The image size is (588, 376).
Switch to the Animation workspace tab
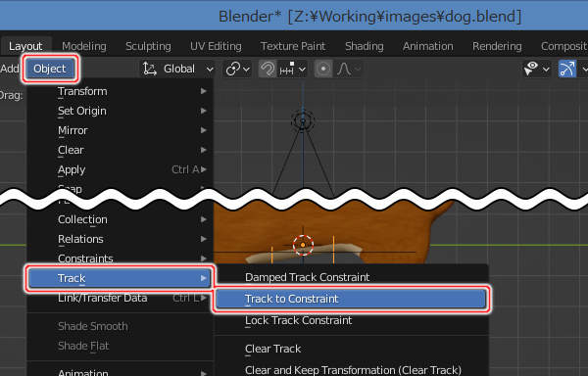pos(428,46)
